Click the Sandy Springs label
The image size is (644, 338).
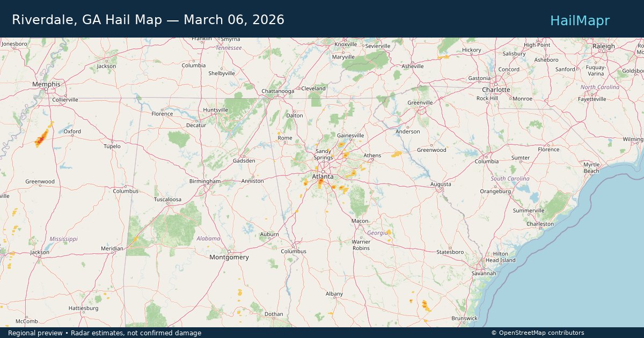(x=324, y=155)
